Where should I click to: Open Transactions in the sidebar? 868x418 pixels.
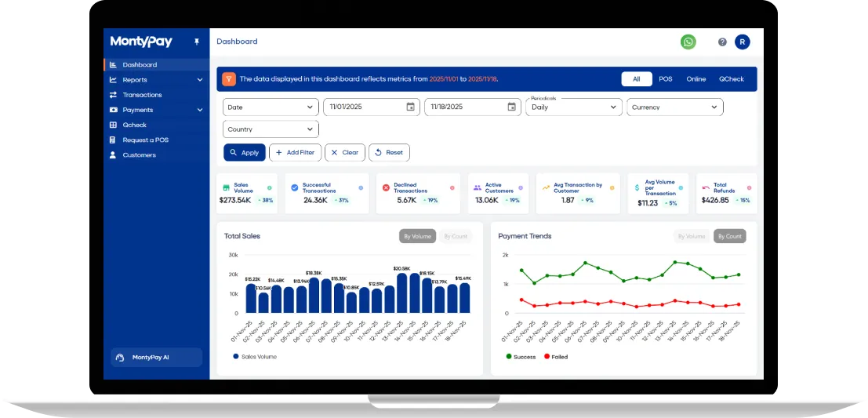tap(142, 95)
